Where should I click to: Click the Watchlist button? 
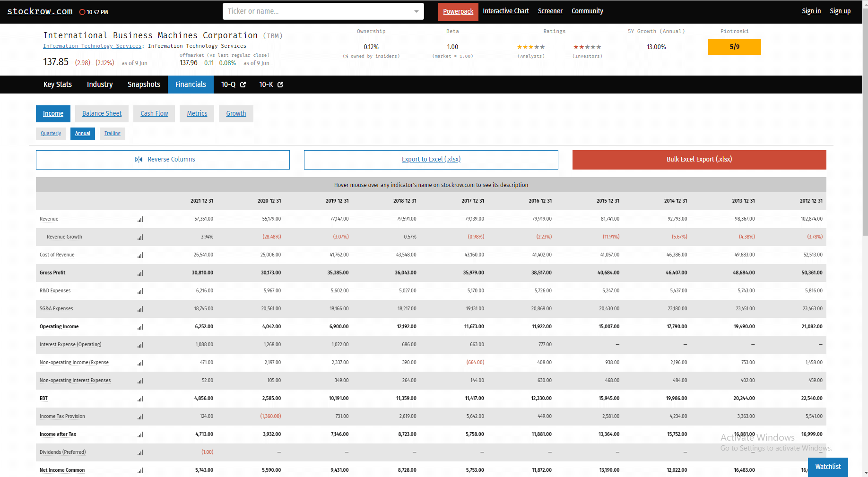click(828, 467)
